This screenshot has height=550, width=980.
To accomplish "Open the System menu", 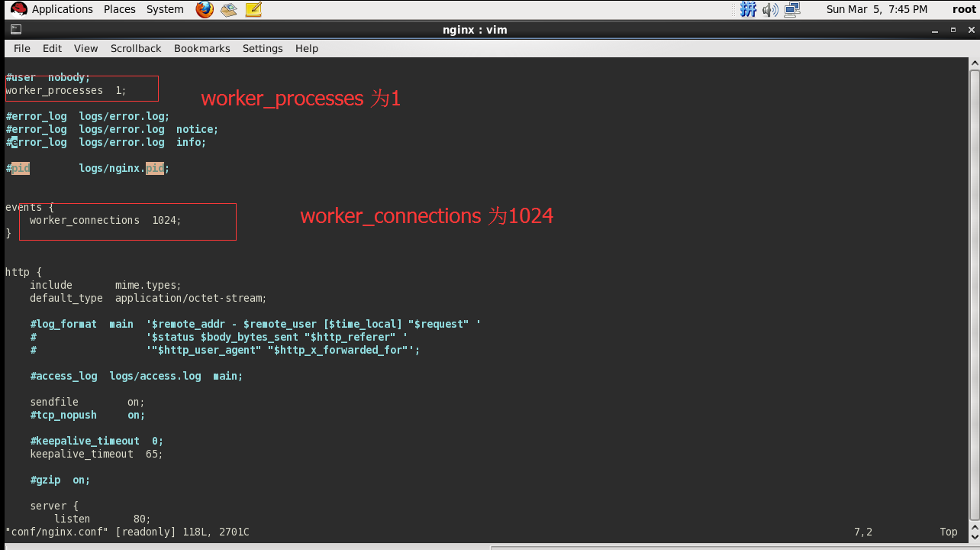I will coord(165,9).
